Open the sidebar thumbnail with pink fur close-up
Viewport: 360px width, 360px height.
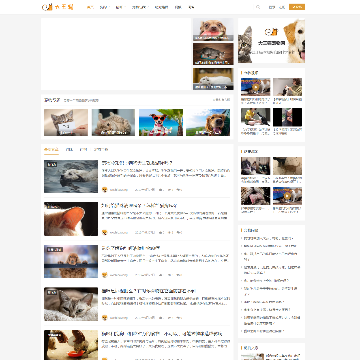tap(255, 196)
